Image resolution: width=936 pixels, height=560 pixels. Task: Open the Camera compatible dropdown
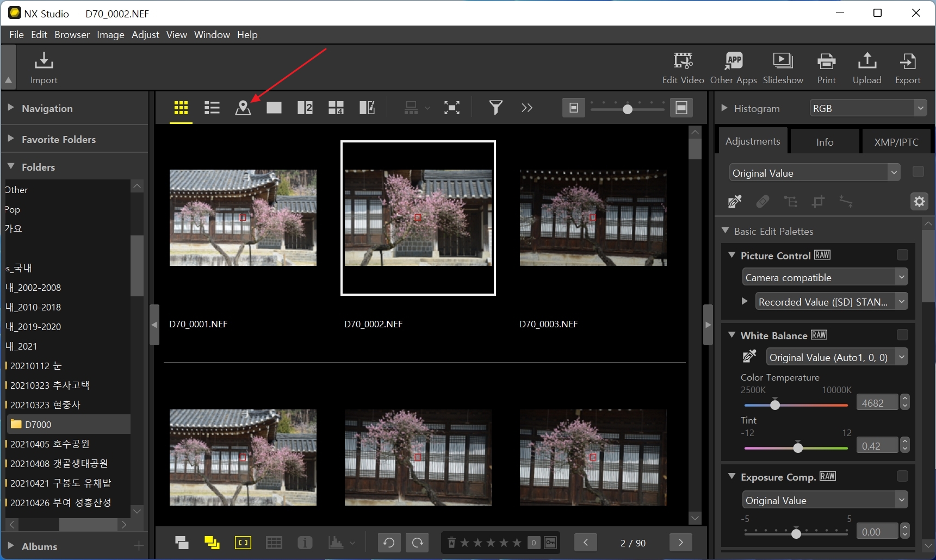pyautogui.click(x=825, y=277)
